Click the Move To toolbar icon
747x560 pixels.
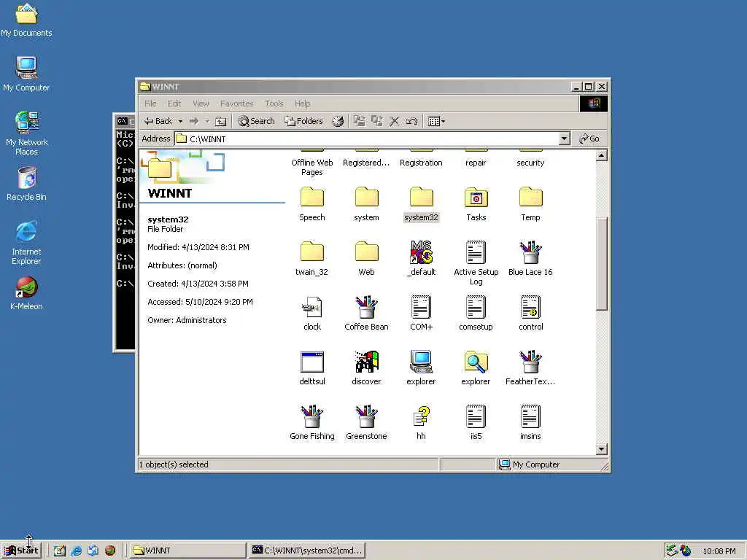click(359, 121)
